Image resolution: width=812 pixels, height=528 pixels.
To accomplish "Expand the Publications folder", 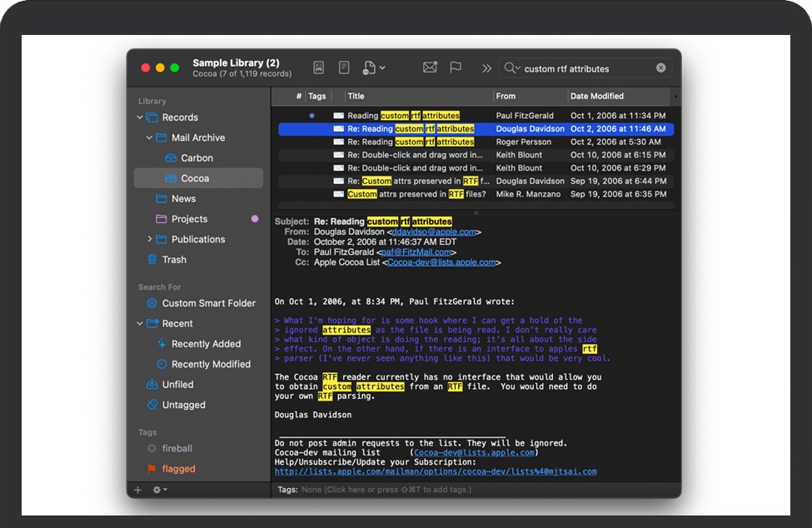I will pos(149,240).
